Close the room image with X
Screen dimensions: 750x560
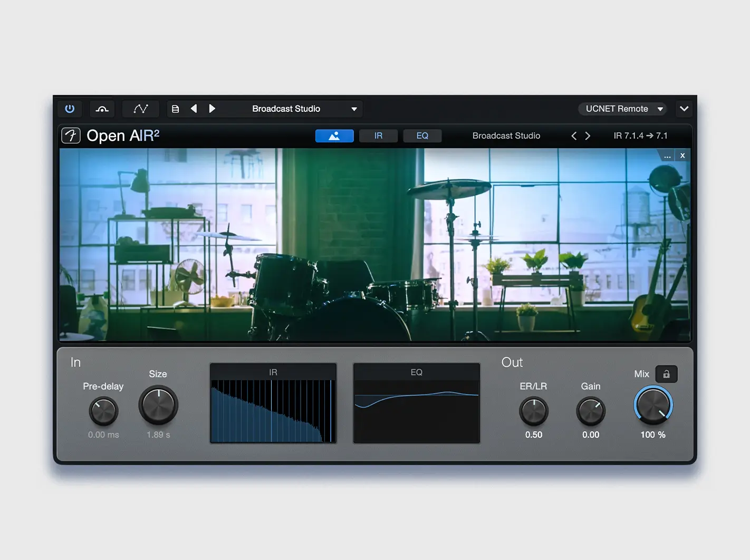point(682,156)
